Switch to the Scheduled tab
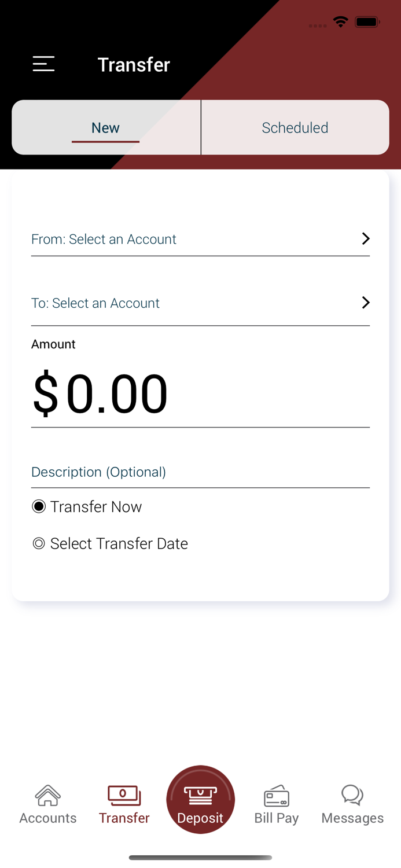This screenshot has height=868, width=401. pos(295,127)
